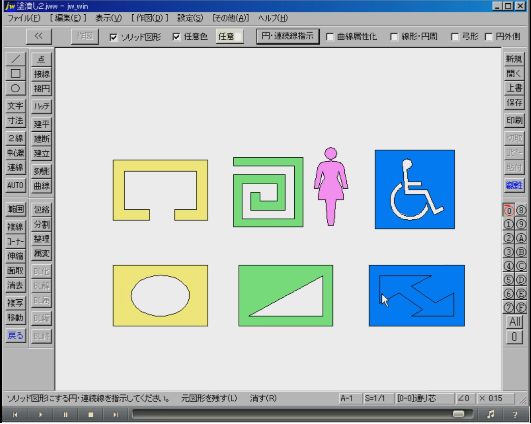Screen dimensions: 531x424
Task: Open the 表示(V) menu
Action: 108,18
